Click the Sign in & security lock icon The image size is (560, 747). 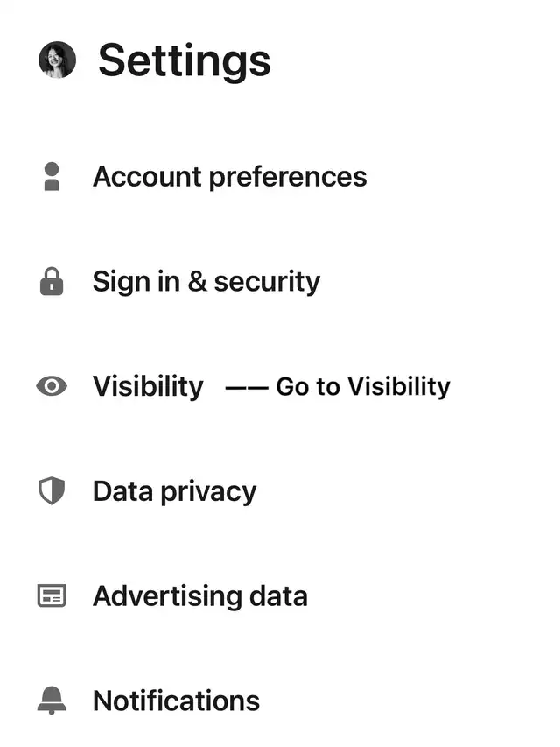coord(52,281)
